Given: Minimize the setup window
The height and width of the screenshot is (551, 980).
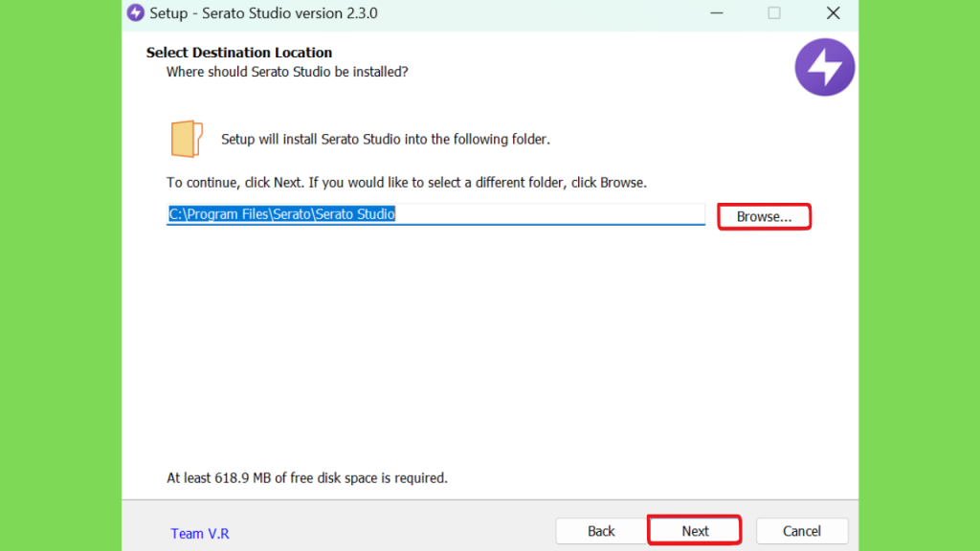Looking at the screenshot, I should (716, 13).
